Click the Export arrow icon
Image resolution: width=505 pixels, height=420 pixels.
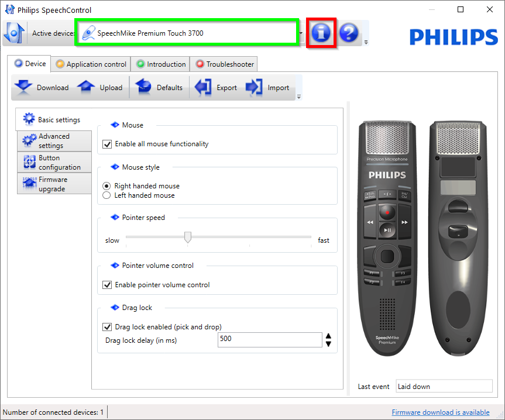[x=203, y=87]
